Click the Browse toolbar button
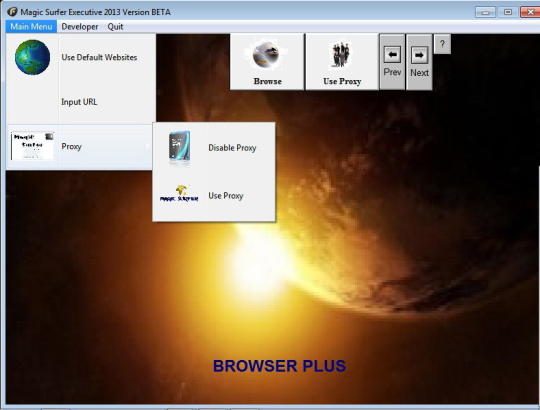540x410 pixels. pos(267,62)
